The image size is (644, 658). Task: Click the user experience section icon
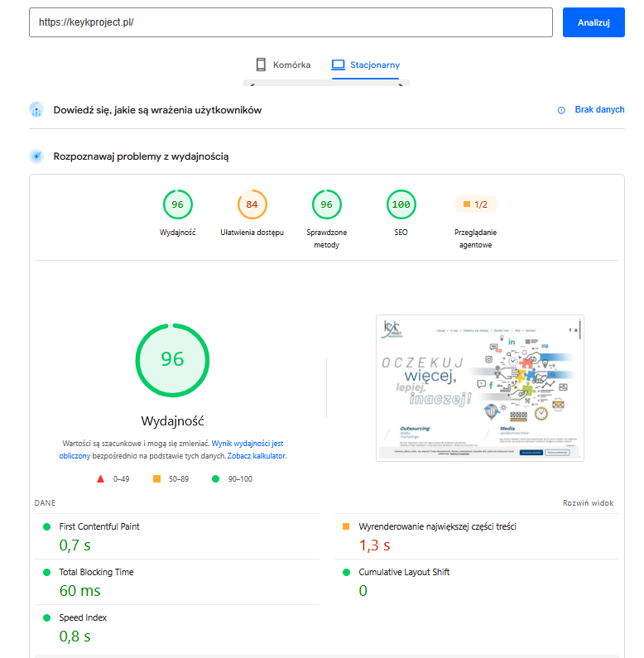tap(36, 110)
